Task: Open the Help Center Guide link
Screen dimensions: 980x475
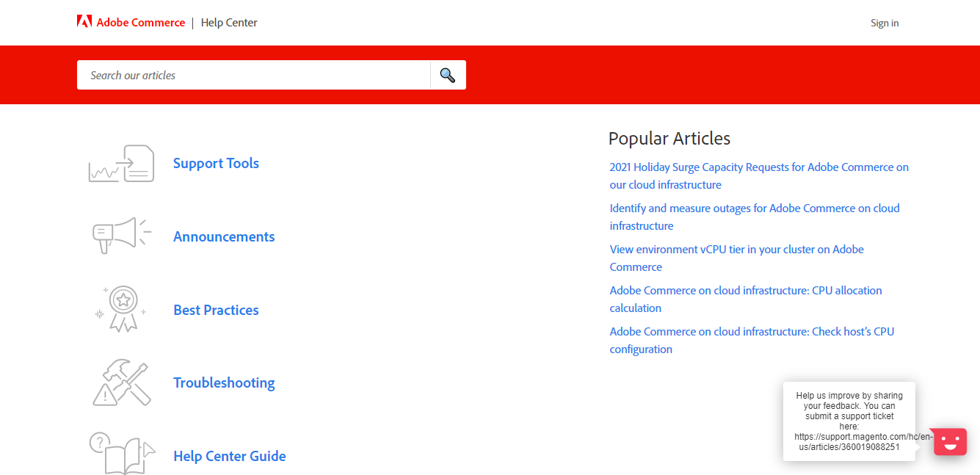Action: (x=229, y=457)
